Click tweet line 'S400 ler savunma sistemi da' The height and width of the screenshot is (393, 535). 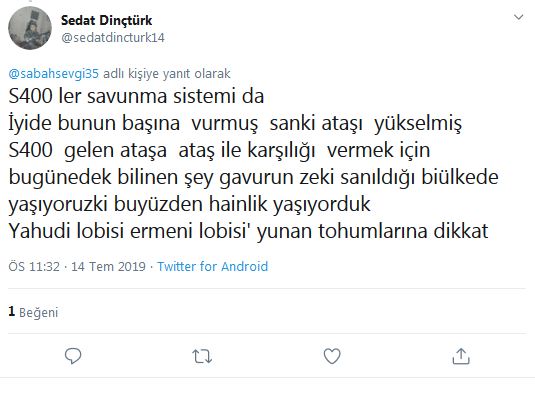(136, 96)
